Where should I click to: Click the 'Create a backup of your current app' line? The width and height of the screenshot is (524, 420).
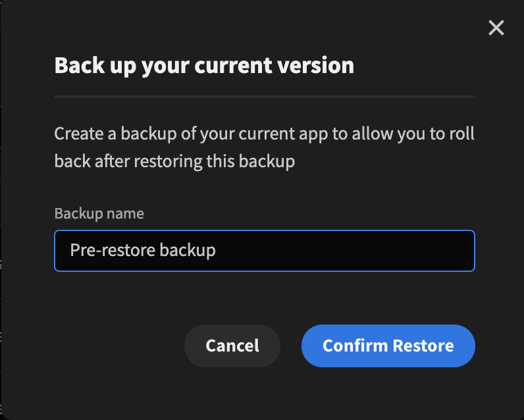[x=191, y=134]
